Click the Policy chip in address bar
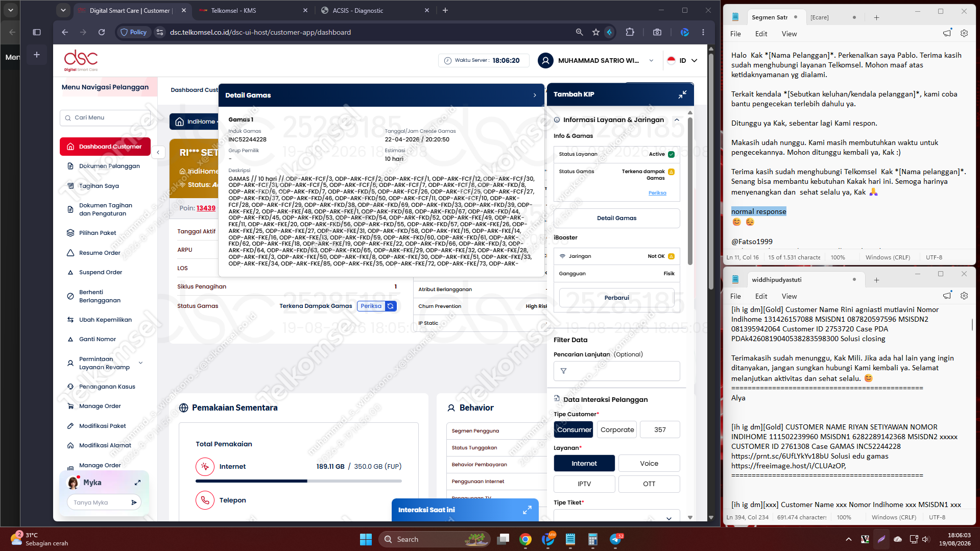 134,32
